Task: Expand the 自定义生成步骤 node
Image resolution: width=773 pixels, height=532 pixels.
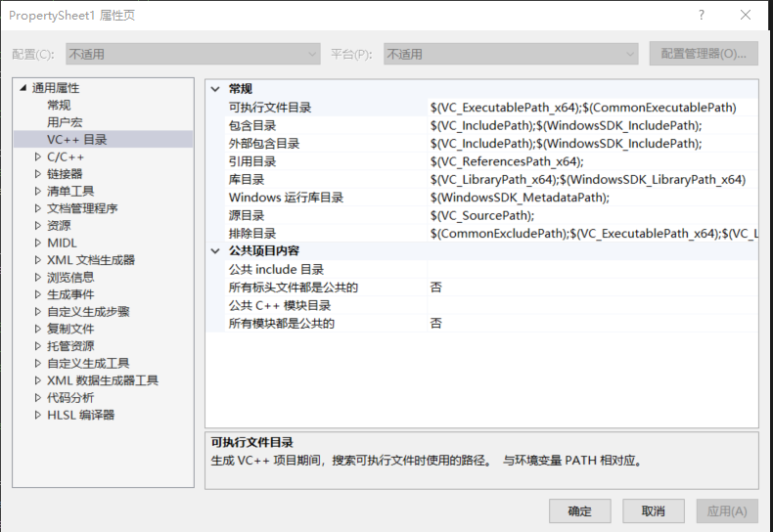Action: pos(38,312)
